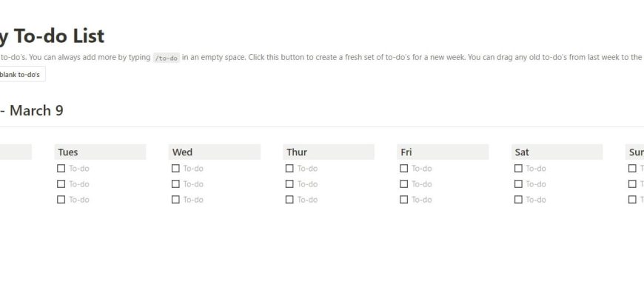Click the March 9 week heading

36,111
